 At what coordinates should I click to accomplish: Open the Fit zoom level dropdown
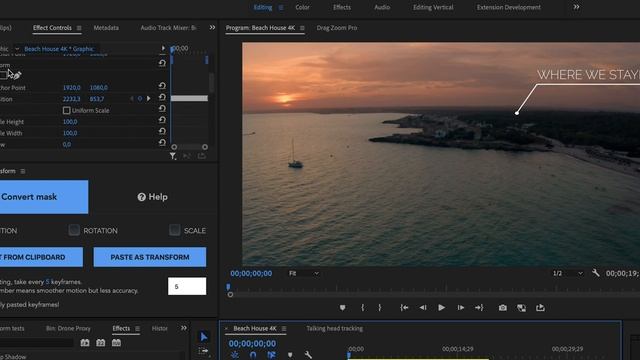[x=304, y=273]
